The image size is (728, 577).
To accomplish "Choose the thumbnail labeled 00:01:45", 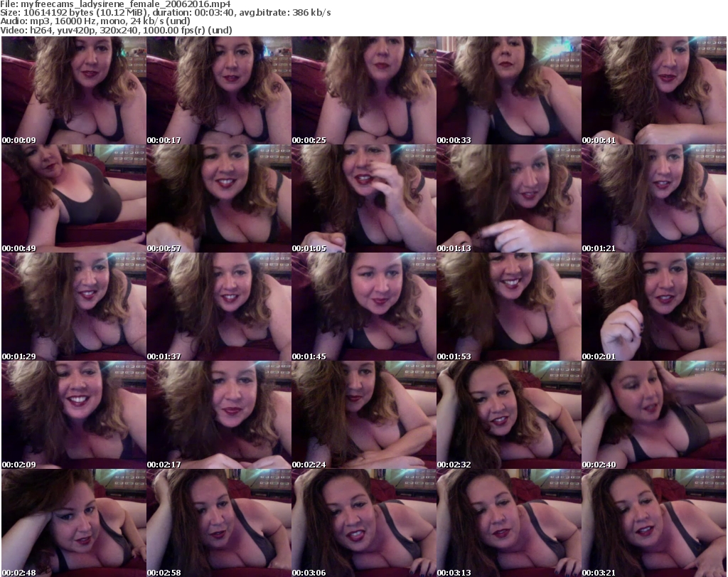I will (x=364, y=307).
